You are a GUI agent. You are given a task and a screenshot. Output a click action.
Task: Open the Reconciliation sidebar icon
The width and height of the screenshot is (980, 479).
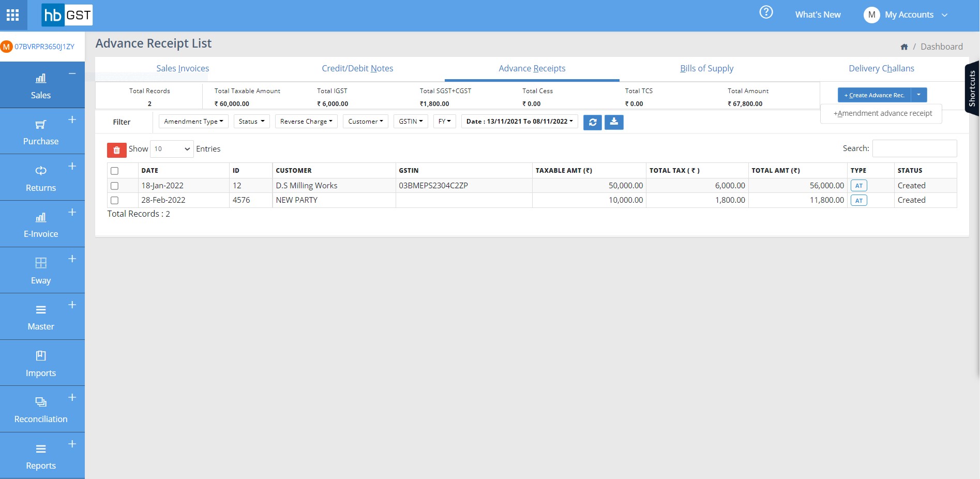[41, 402]
